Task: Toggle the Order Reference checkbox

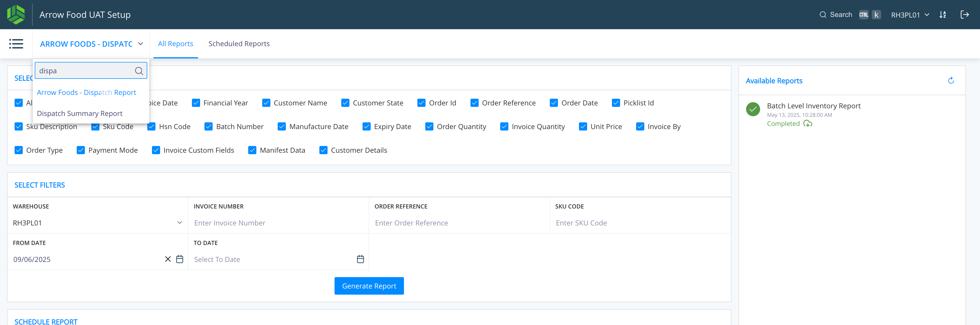Action: click(x=475, y=103)
